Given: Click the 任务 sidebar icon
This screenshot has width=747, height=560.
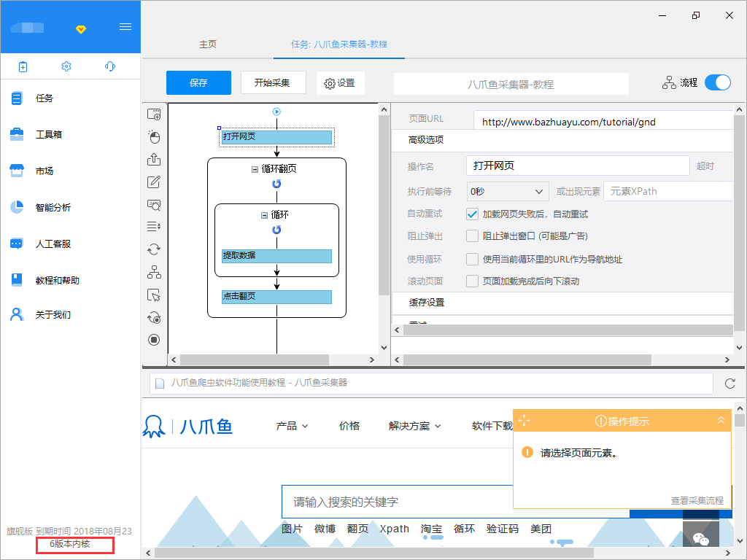Looking at the screenshot, I should pyautogui.click(x=17, y=98).
